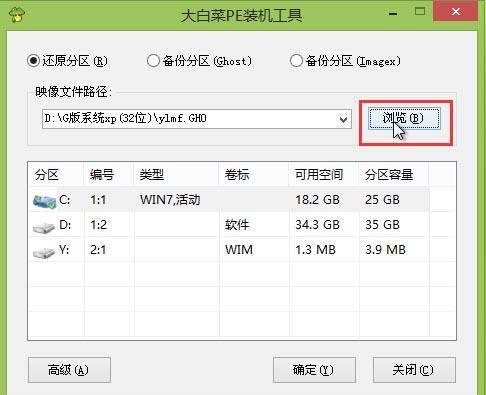Viewport: 486px width, 395px height.
Task: Click the 3.9 MB capacity value
Action: pos(385,250)
